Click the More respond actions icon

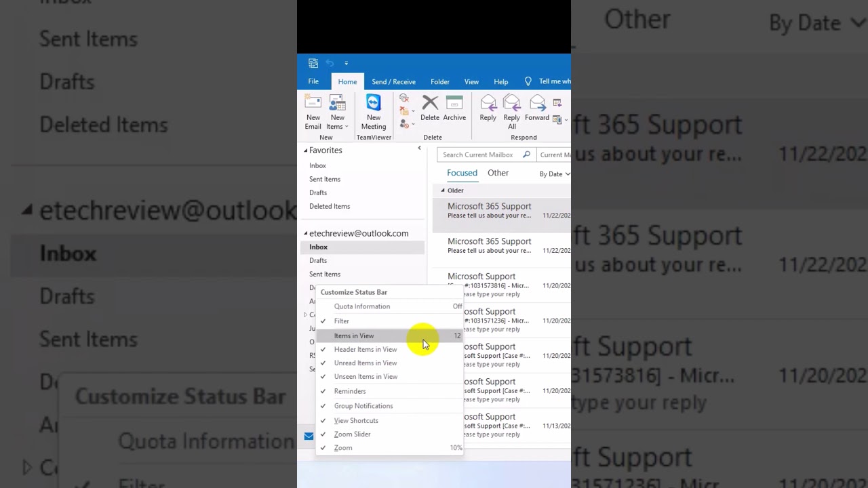tap(557, 120)
